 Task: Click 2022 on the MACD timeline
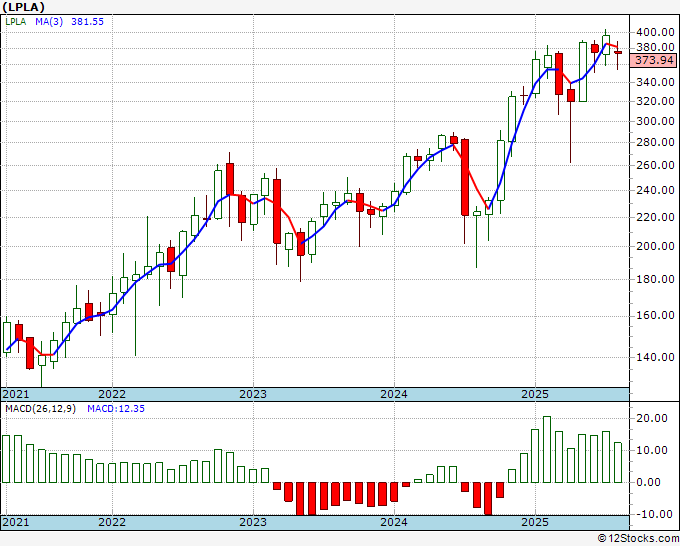coord(112,522)
